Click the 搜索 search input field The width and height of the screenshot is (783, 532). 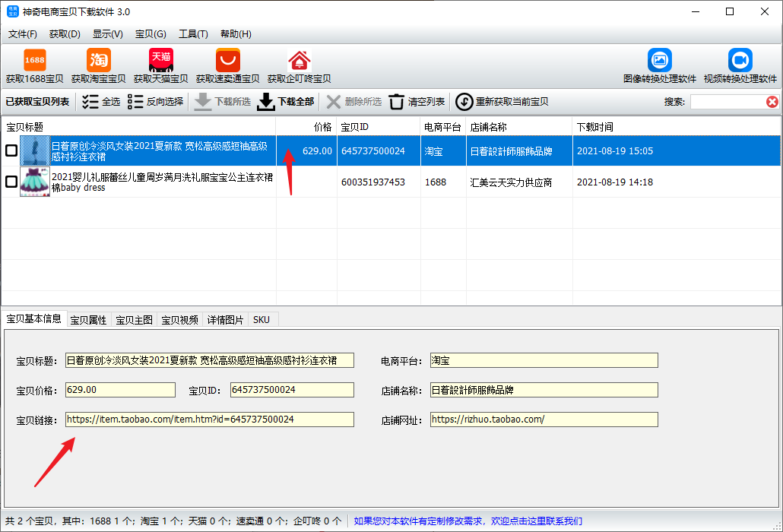coord(728,102)
